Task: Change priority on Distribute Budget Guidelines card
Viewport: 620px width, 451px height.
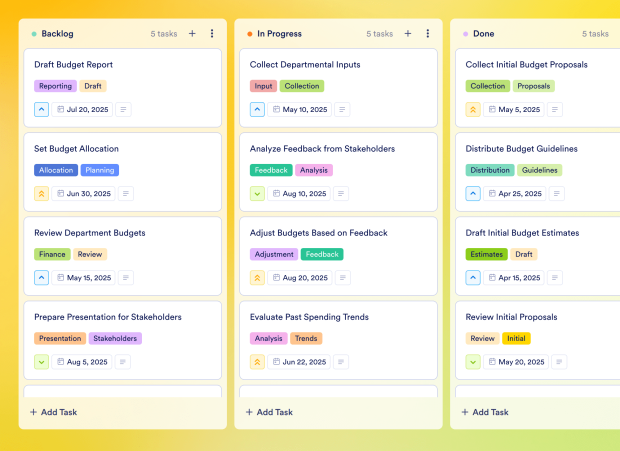Action: tap(473, 194)
